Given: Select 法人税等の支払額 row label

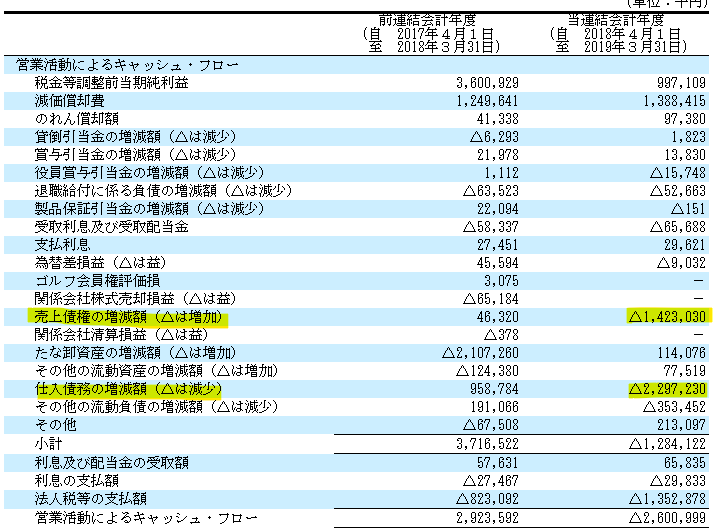Looking at the screenshot, I should click(x=91, y=499).
